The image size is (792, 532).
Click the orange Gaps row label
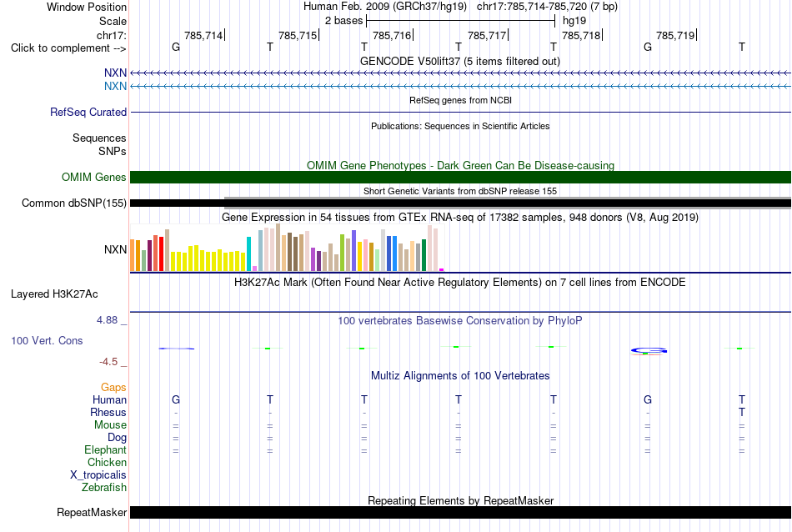pos(113,388)
